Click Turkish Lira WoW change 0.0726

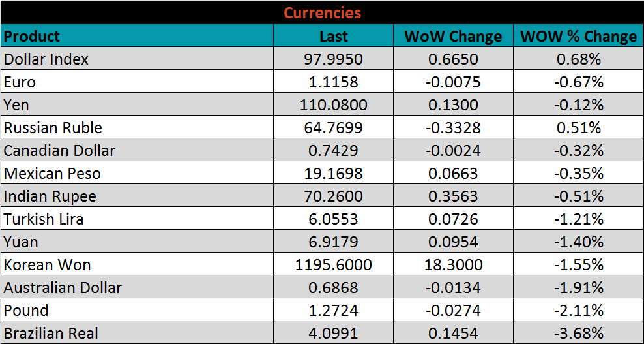click(x=453, y=219)
